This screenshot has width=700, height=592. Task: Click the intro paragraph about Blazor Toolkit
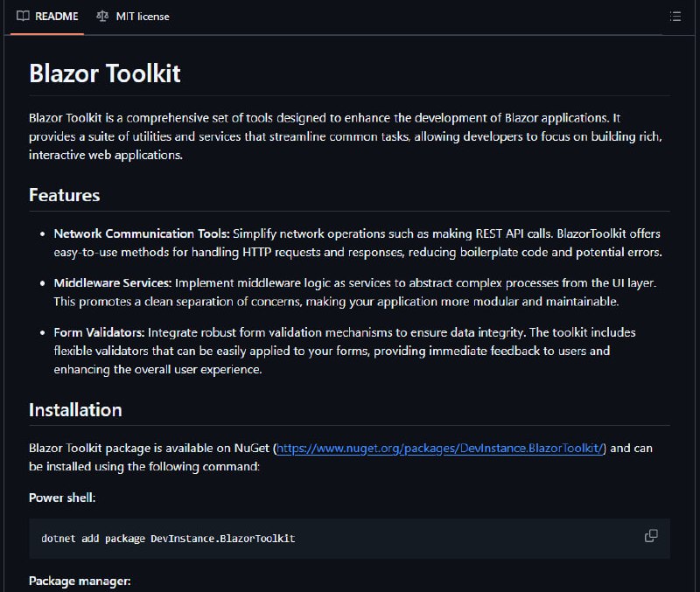pos(346,136)
